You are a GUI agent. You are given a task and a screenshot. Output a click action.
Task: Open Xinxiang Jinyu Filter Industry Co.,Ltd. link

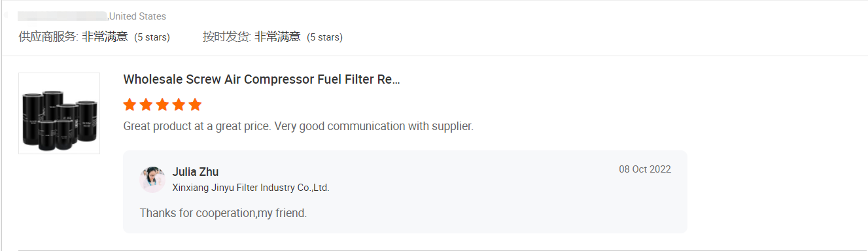(251, 188)
